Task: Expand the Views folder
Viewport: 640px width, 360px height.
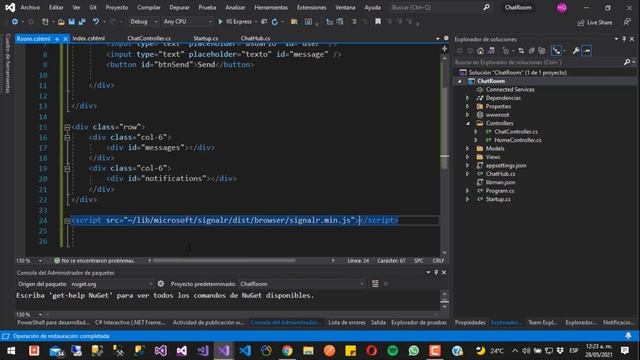Action: click(468, 157)
